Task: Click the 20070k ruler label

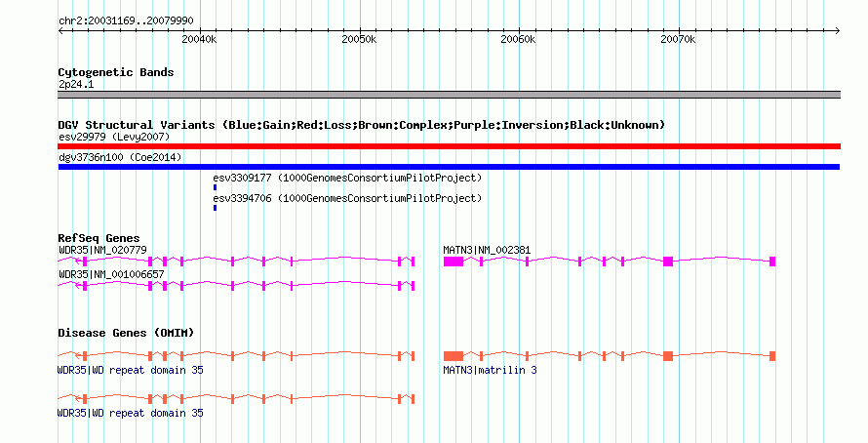Action: (x=678, y=39)
